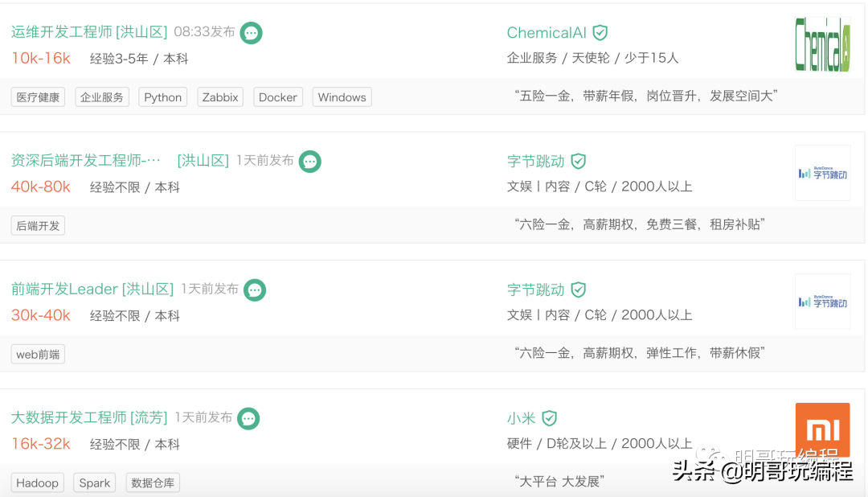Viewport: 868px width, 497px height.
Task: Click verified shield in 前端开发Leader row
Action: pyautogui.click(x=579, y=290)
